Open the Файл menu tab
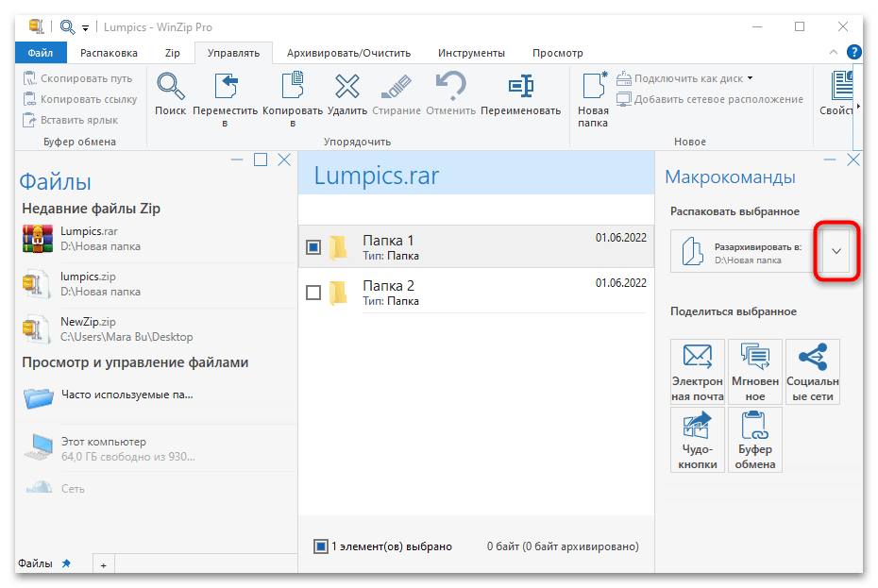Screen dimensions: 878x588 click(41, 53)
